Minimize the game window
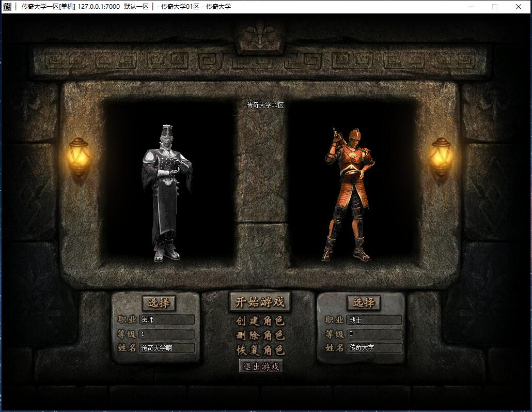The height and width of the screenshot is (412, 532). [472, 7]
